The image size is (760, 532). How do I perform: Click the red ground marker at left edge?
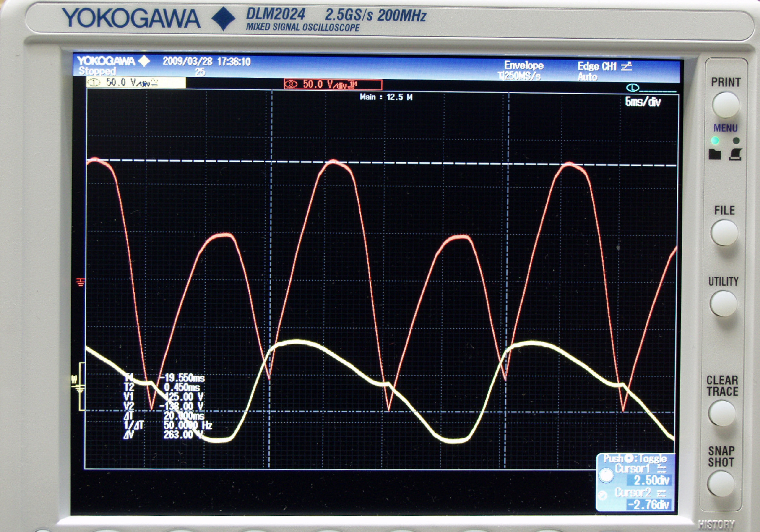tap(80, 282)
